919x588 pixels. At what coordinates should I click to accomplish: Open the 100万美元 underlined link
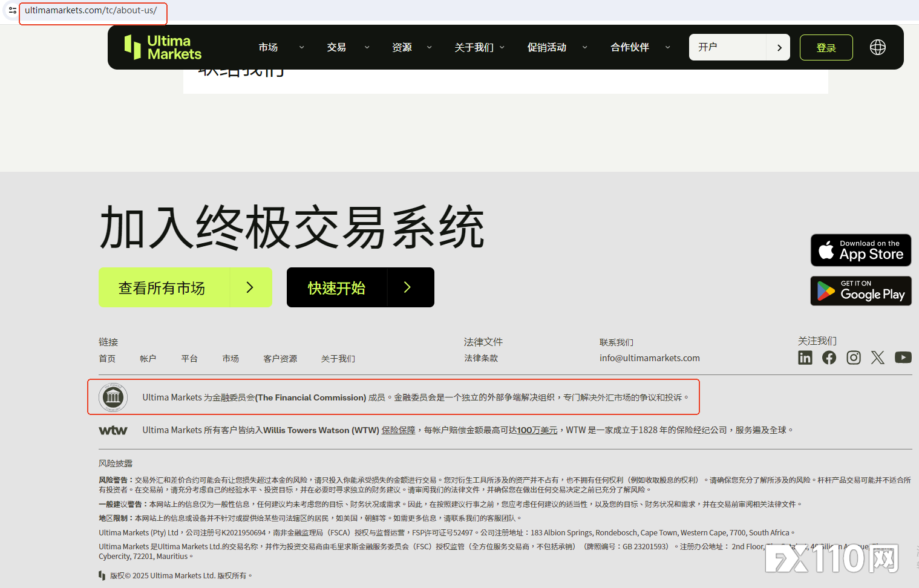click(537, 430)
